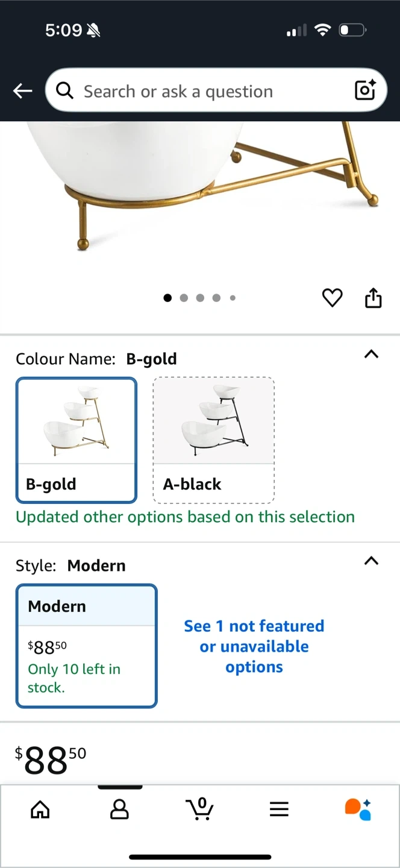
Task: Tap the share icon
Action: click(x=373, y=298)
